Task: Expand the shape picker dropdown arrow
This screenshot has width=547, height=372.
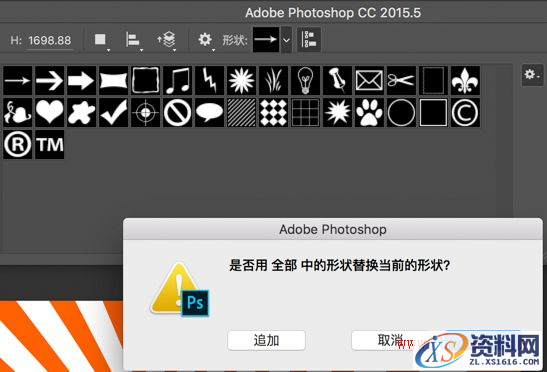Action: (286, 40)
